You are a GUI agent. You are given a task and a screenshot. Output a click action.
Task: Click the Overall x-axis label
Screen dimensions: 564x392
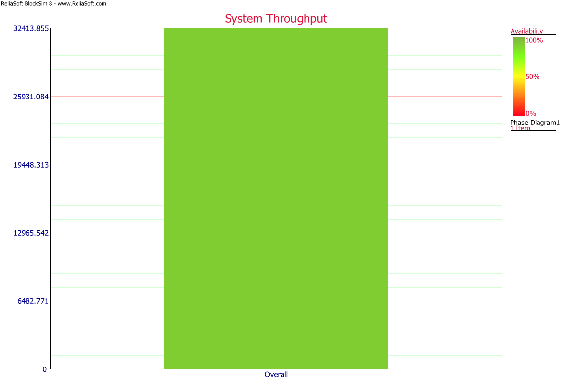[276, 375]
